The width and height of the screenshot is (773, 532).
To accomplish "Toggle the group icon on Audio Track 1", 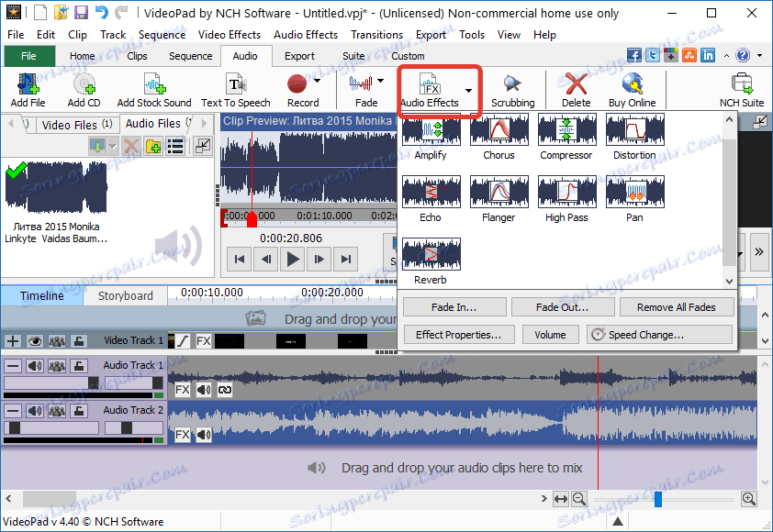I will (57, 366).
